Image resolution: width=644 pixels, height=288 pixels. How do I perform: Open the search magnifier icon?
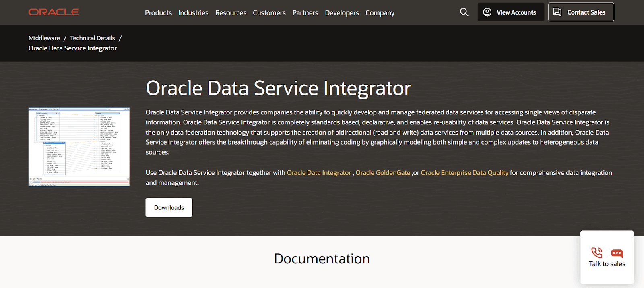click(x=464, y=12)
